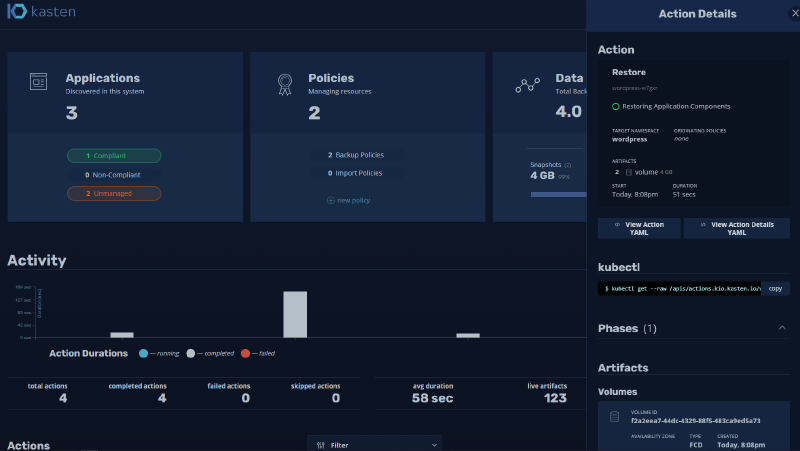Click the skipped actions value 0
Image resolution: width=800 pixels, height=451 pixels.
point(336,398)
